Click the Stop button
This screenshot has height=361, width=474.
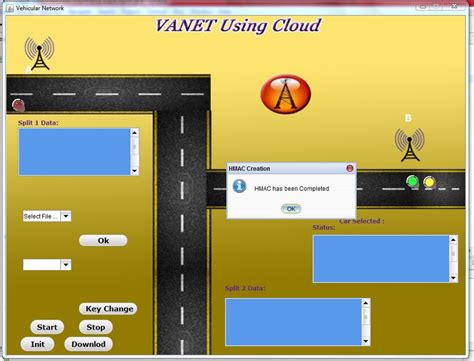96,327
